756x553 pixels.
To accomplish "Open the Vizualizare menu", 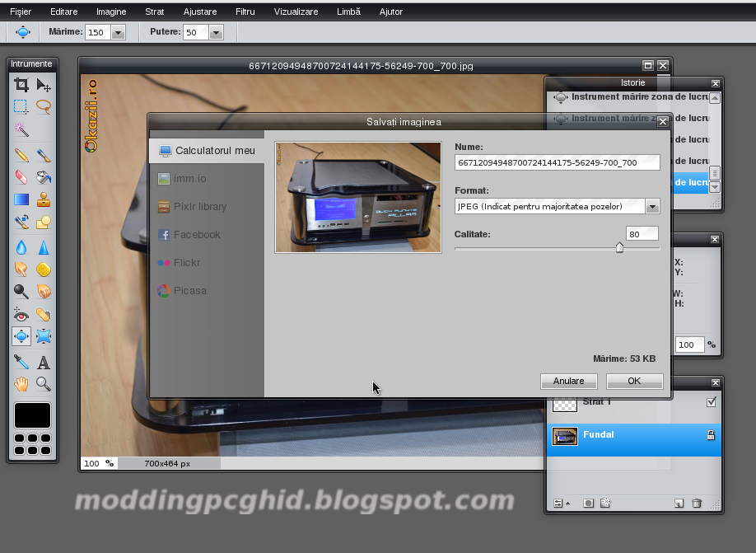I will click(x=296, y=12).
